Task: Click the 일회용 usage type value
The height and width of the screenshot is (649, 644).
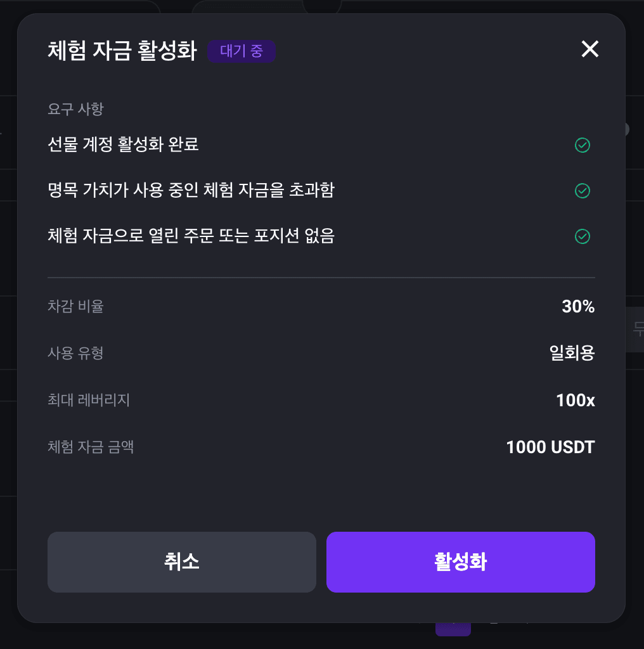Action: (572, 353)
